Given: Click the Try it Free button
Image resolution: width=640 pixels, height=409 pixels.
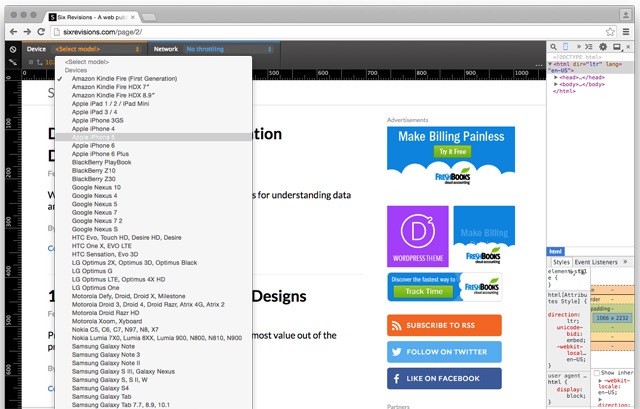Looking at the screenshot, I should tap(452, 151).
